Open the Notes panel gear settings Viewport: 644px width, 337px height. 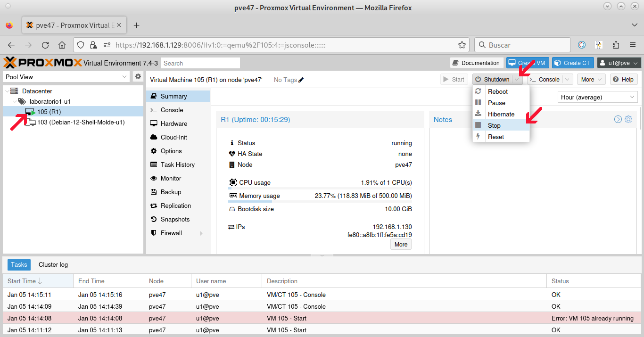(x=628, y=119)
